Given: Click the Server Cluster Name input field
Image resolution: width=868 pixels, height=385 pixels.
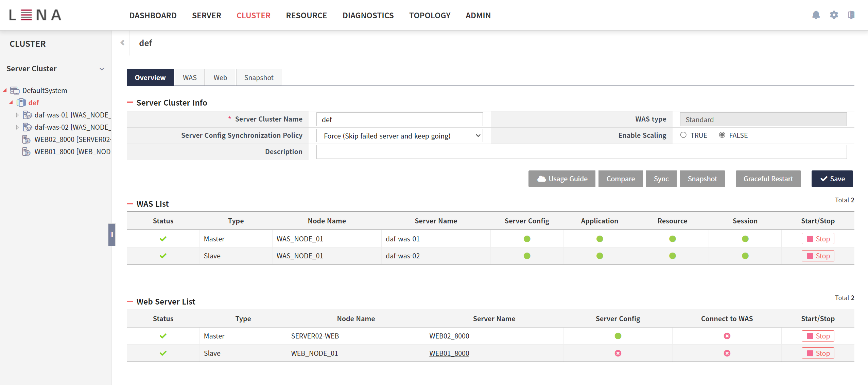Looking at the screenshot, I should [x=400, y=119].
